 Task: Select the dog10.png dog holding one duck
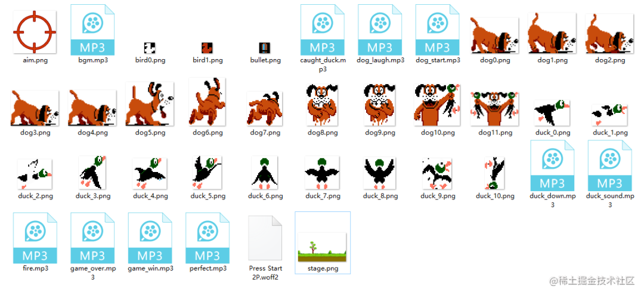point(438,105)
